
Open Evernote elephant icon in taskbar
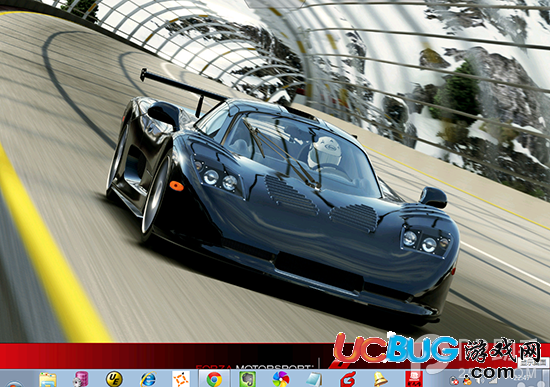pyautogui.click(x=247, y=379)
